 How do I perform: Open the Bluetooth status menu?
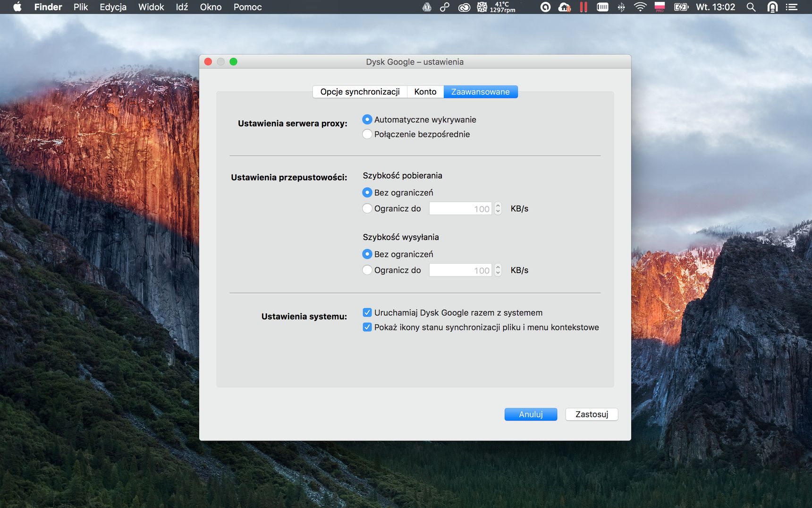click(x=621, y=7)
